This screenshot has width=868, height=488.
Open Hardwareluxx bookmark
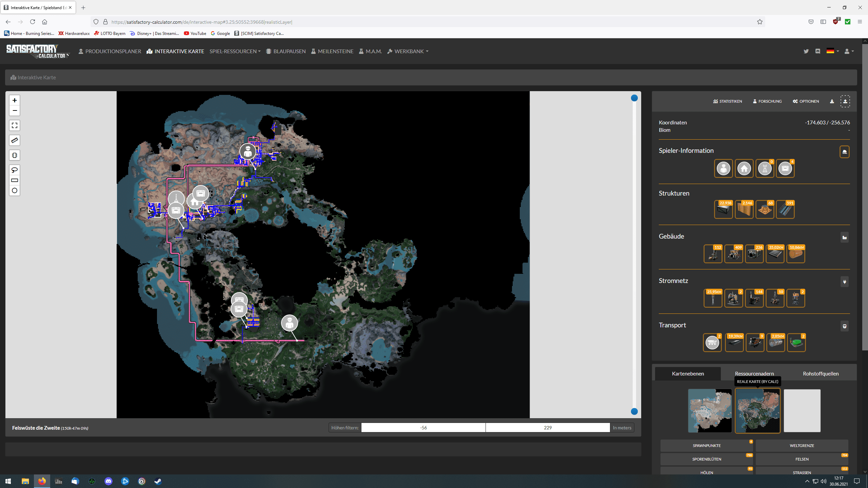[74, 33]
